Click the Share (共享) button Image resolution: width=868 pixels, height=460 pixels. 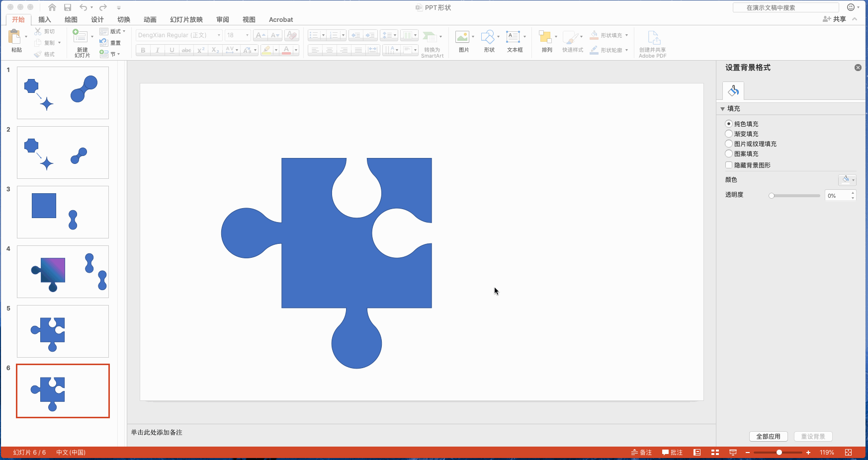(834, 19)
